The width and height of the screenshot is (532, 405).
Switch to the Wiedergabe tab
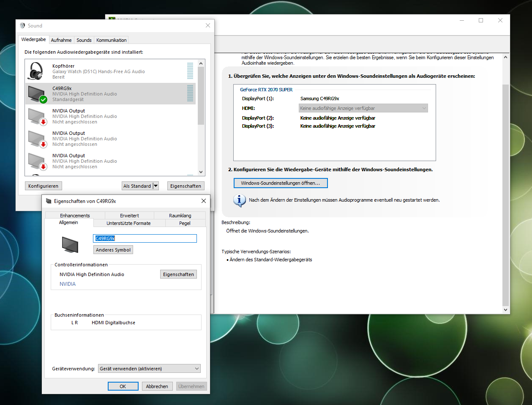(x=33, y=39)
